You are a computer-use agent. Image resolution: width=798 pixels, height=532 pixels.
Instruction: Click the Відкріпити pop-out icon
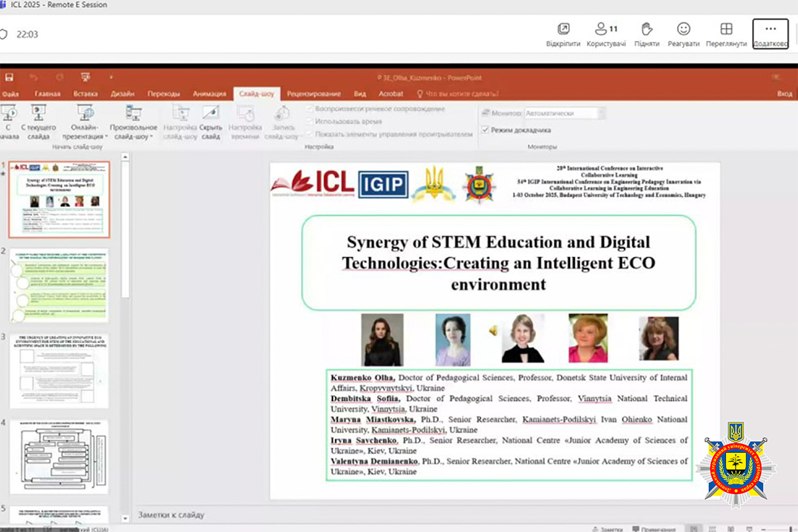pyautogui.click(x=563, y=29)
